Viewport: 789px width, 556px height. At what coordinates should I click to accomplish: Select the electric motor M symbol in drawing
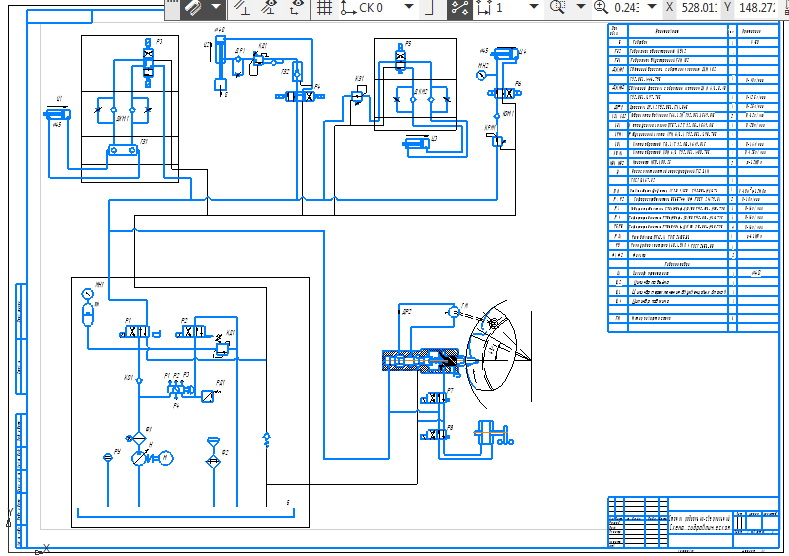[165, 458]
